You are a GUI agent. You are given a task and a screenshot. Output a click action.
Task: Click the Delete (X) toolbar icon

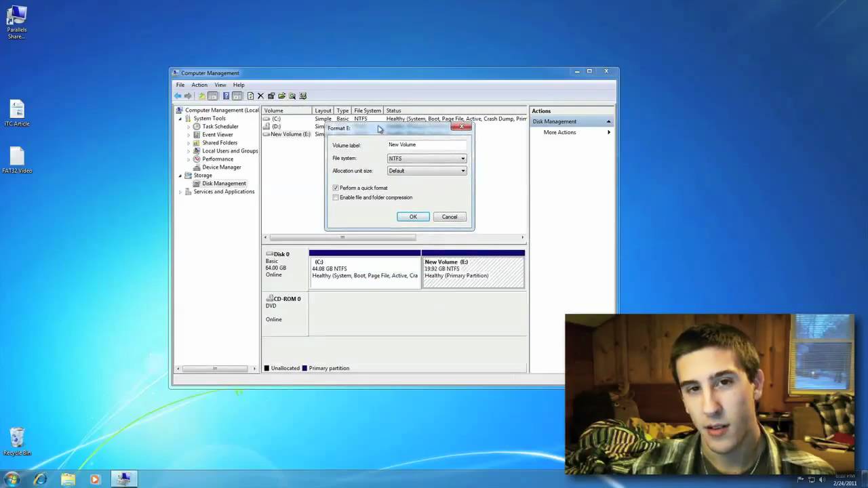(260, 96)
